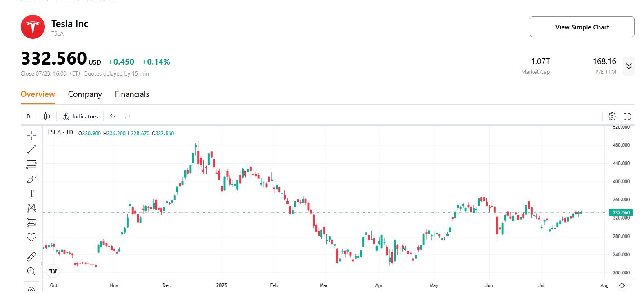This screenshot has height=294, width=644.
Task: Enter fullscreen chart mode
Action: point(628,116)
